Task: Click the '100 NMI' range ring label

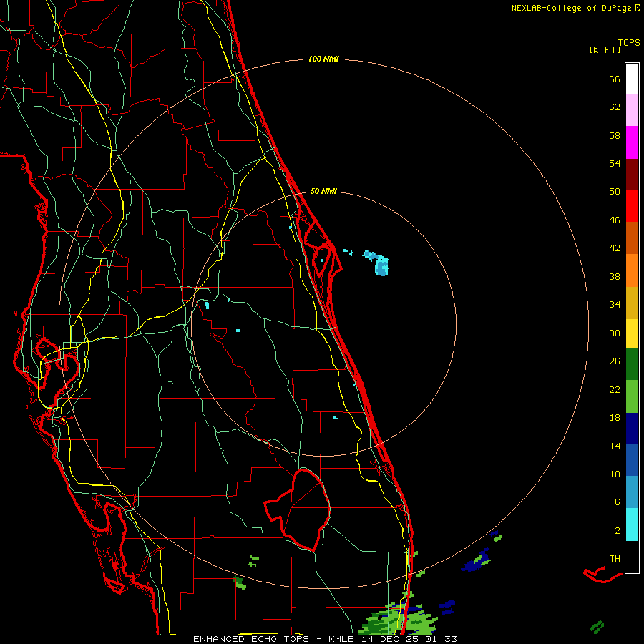Action: tap(323, 59)
